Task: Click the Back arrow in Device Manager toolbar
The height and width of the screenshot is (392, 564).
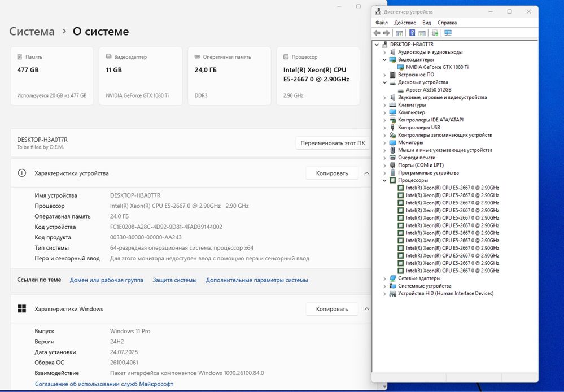Action: 377,33
